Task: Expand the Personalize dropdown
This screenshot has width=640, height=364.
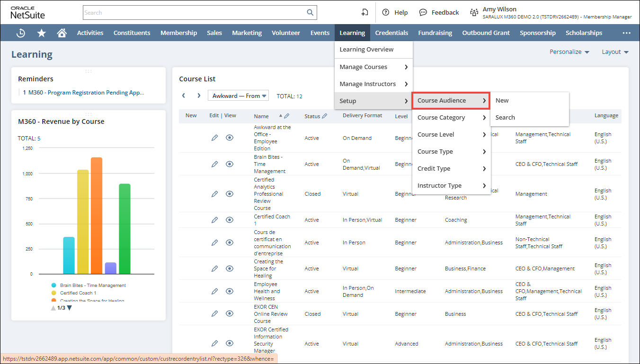Action: tap(569, 52)
